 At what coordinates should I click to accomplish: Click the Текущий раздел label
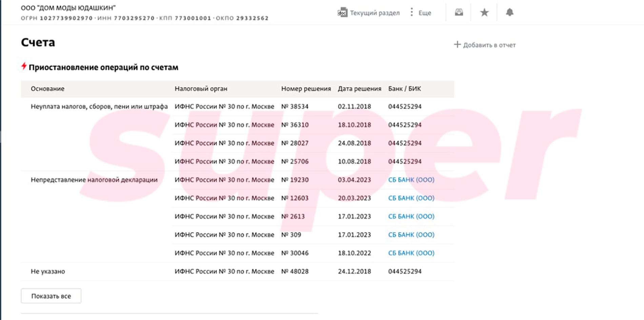point(375,13)
